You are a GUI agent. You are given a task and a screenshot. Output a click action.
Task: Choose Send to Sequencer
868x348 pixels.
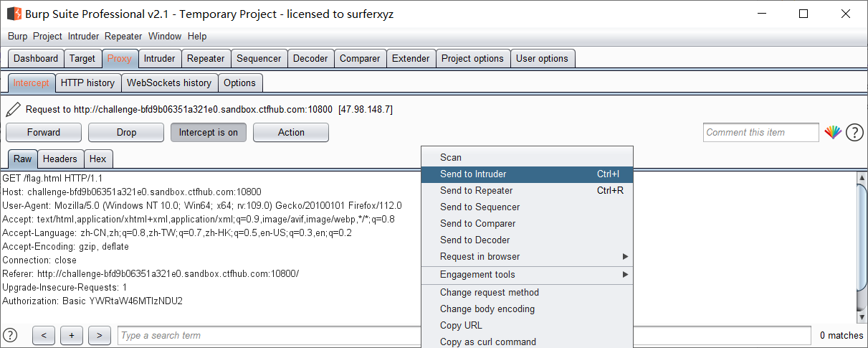pos(527,207)
